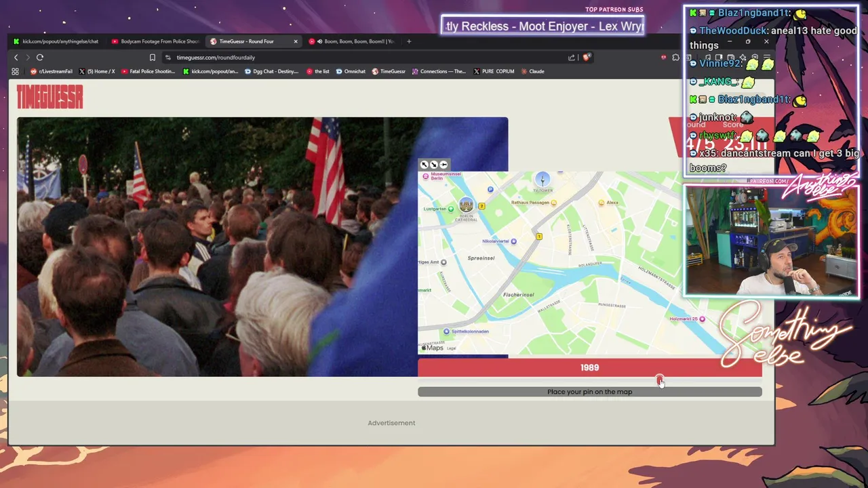Open kick.com/popout/an... bookmark
868x488 pixels.
pyautogui.click(x=211, y=71)
